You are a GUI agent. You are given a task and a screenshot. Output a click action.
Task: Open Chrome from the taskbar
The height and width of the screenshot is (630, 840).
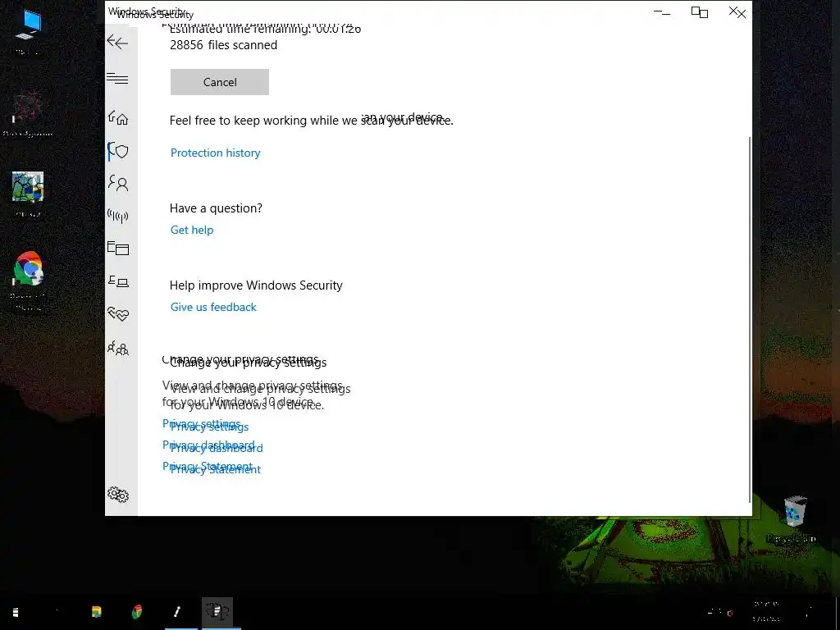137,612
